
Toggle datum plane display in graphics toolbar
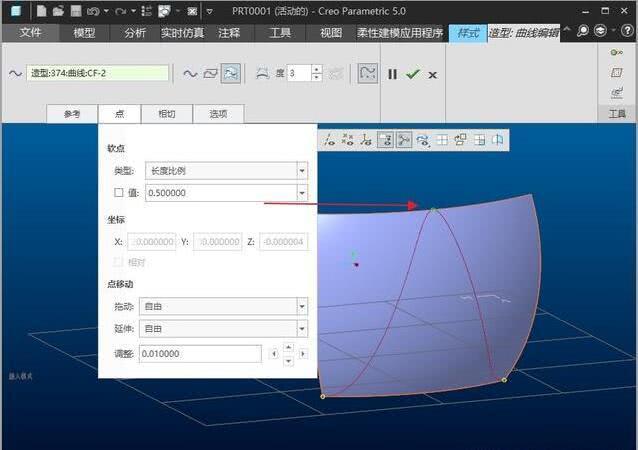point(385,140)
